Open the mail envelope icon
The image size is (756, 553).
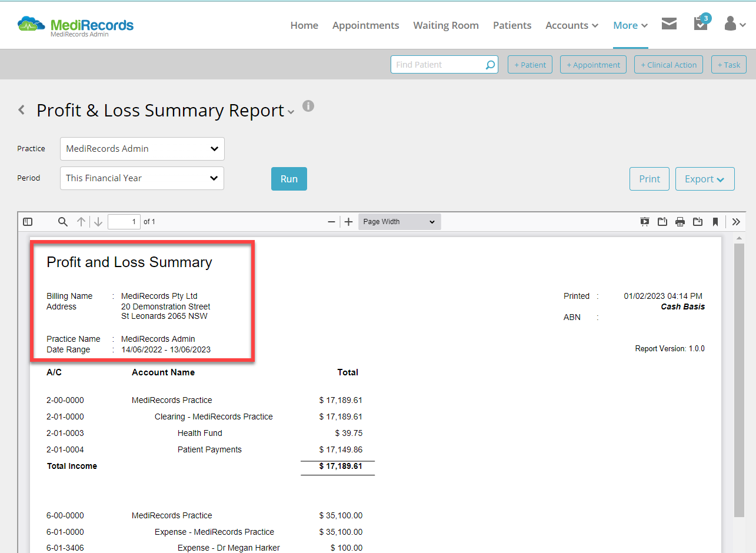click(669, 24)
